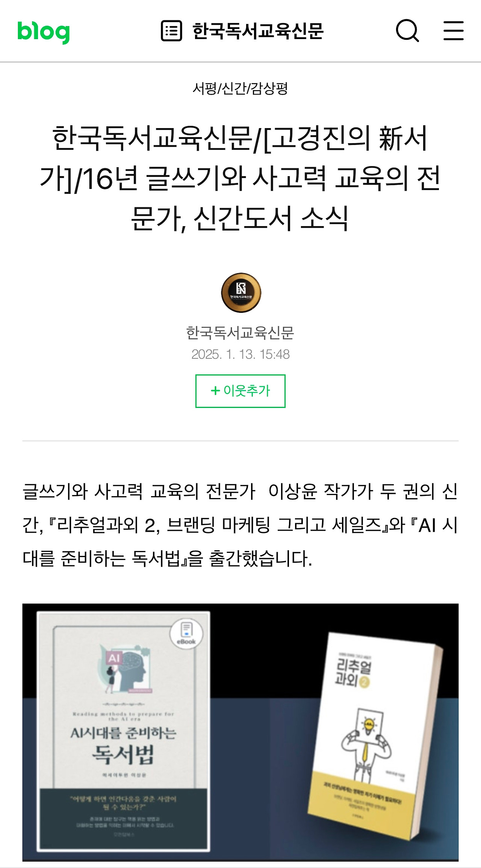Click the intro paragraph mentioning 이상윤 작가
481x868 pixels.
coord(240,525)
